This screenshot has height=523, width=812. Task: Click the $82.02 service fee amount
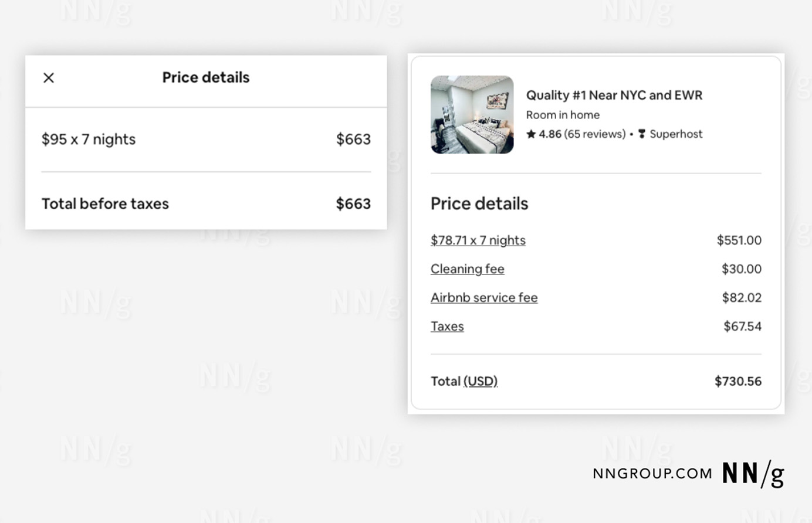(x=741, y=298)
